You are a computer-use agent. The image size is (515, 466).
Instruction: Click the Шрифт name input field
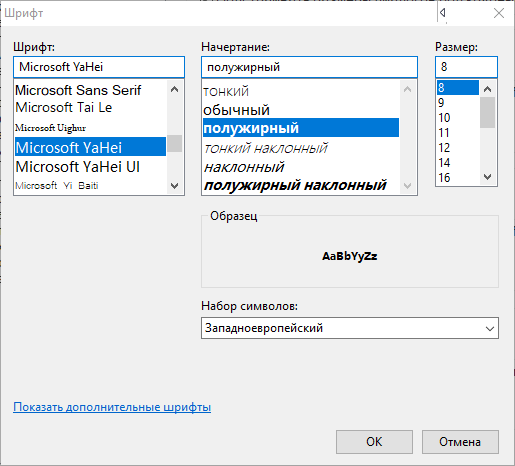point(99,67)
